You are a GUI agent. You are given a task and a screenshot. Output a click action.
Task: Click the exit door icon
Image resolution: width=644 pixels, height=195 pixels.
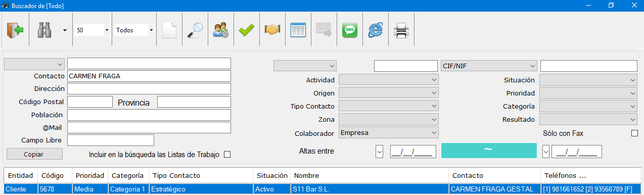15,30
